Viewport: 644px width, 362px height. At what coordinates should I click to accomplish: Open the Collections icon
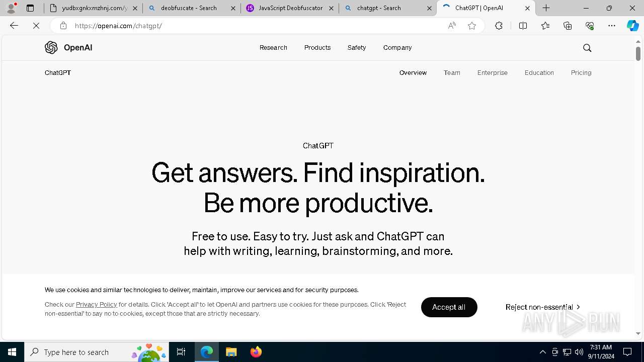pyautogui.click(x=568, y=26)
